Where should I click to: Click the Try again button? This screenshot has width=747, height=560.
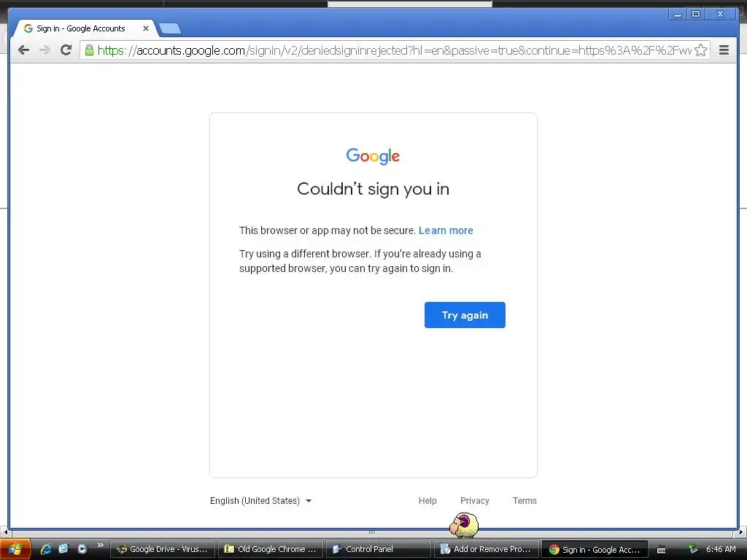coord(465,315)
